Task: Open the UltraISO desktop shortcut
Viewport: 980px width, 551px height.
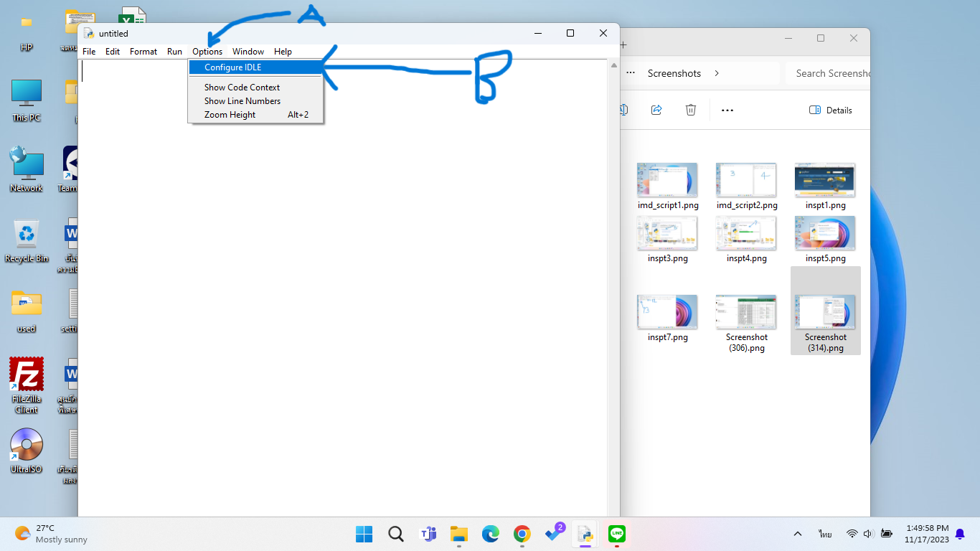Action: [x=27, y=446]
